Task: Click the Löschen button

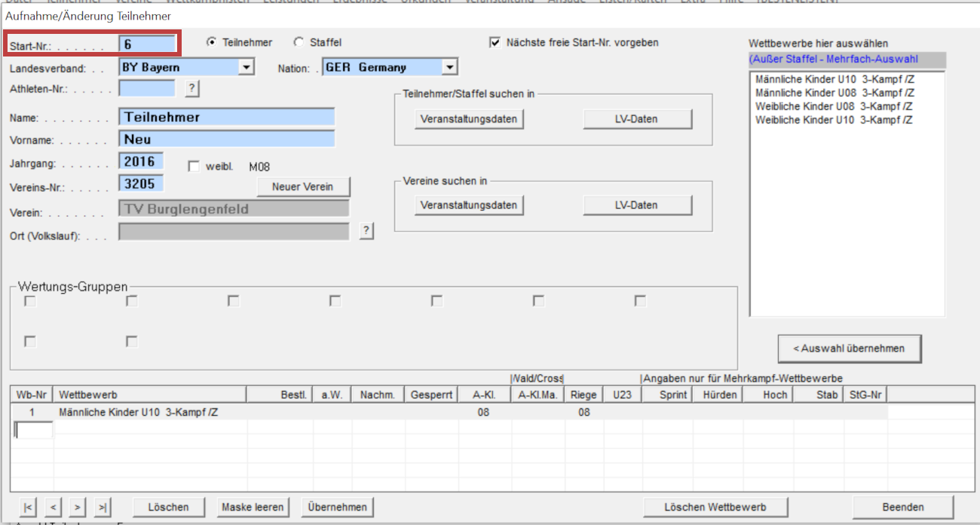Action: click(x=168, y=507)
